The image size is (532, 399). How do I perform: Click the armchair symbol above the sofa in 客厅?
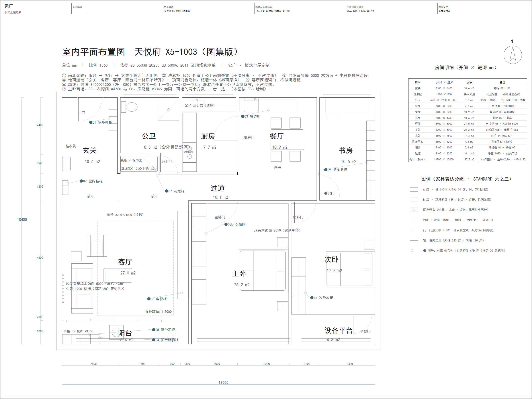[x=97, y=246]
